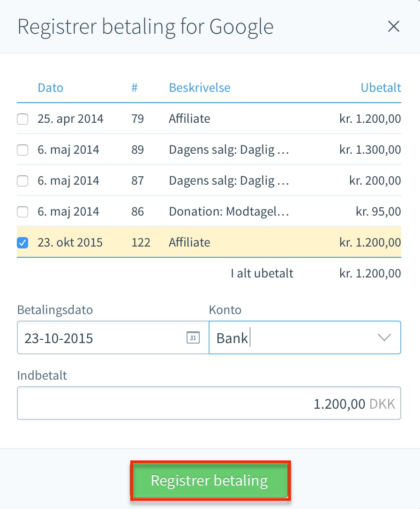Image resolution: width=420 pixels, height=509 pixels.
Task: Uncheck invoice 122 from 23. okt 2015
Action: 22,243
